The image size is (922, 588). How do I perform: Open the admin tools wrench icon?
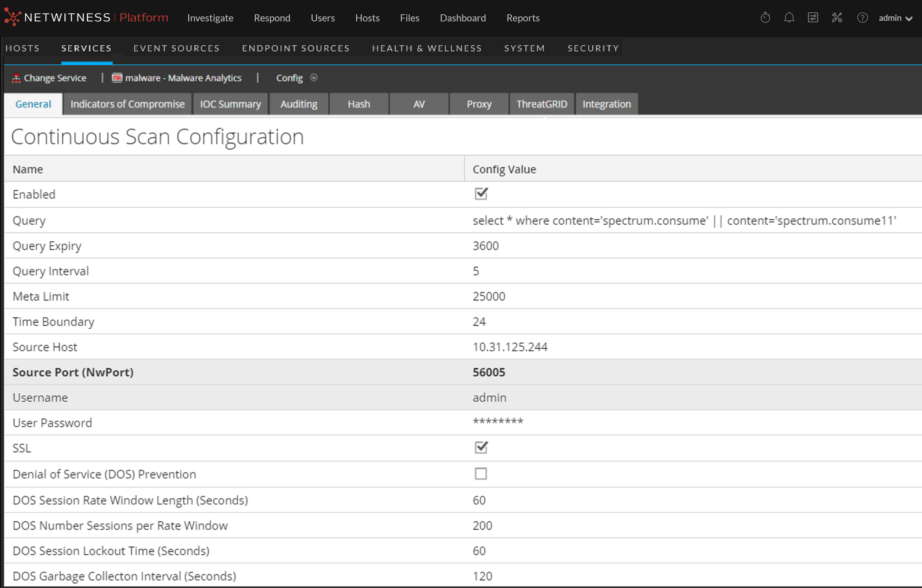837,18
